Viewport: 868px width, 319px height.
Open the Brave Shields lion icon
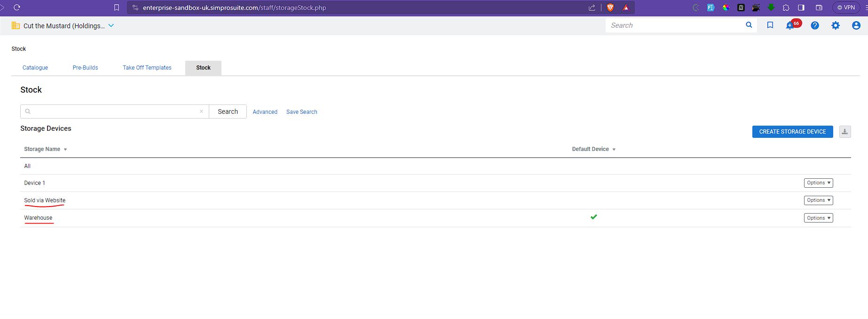tap(610, 8)
